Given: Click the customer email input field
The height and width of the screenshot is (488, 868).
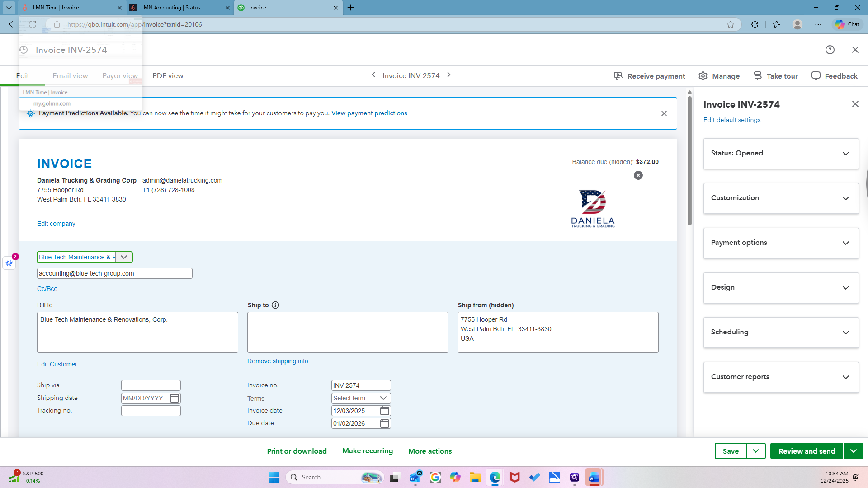Looking at the screenshot, I should coord(115,273).
